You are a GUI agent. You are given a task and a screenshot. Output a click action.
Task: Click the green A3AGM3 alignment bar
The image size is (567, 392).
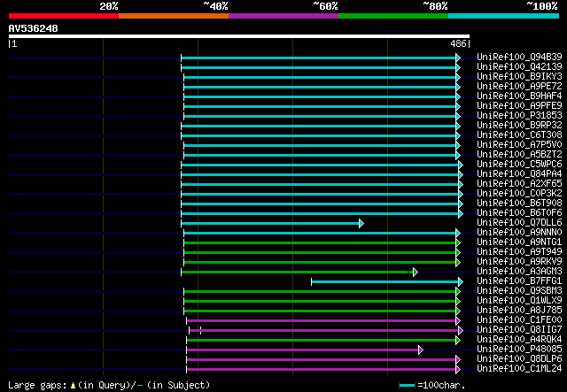click(x=298, y=272)
